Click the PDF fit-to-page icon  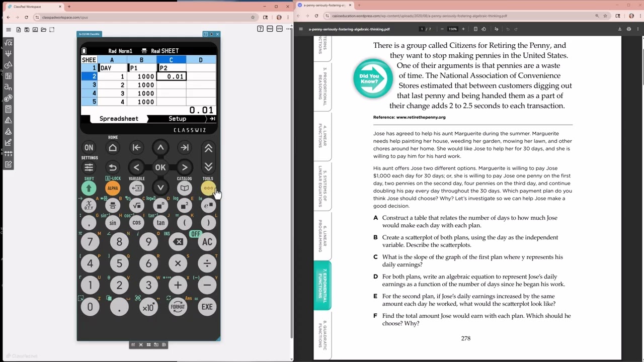coord(475,29)
